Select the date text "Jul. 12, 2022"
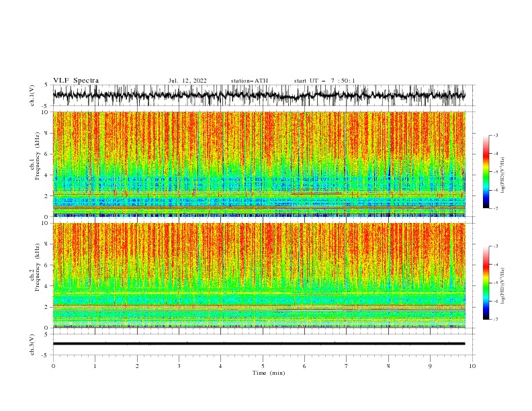The width and height of the screenshot is (532, 411). click(187, 81)
